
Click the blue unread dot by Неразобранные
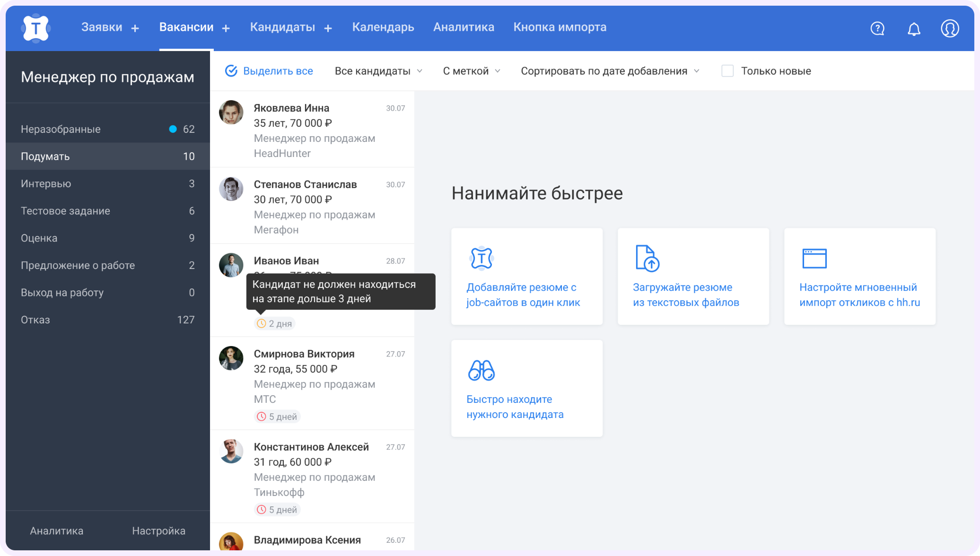pos(173,129)
